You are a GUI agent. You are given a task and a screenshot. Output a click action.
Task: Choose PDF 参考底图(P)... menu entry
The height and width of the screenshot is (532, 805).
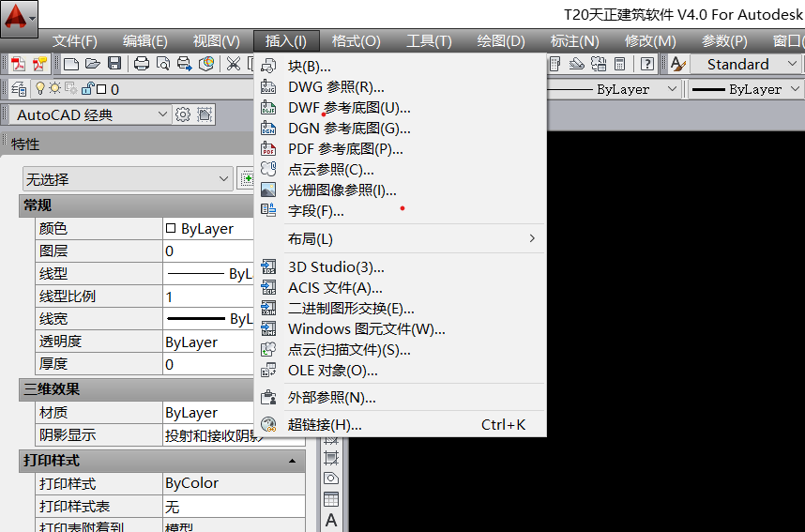[401, 149]
